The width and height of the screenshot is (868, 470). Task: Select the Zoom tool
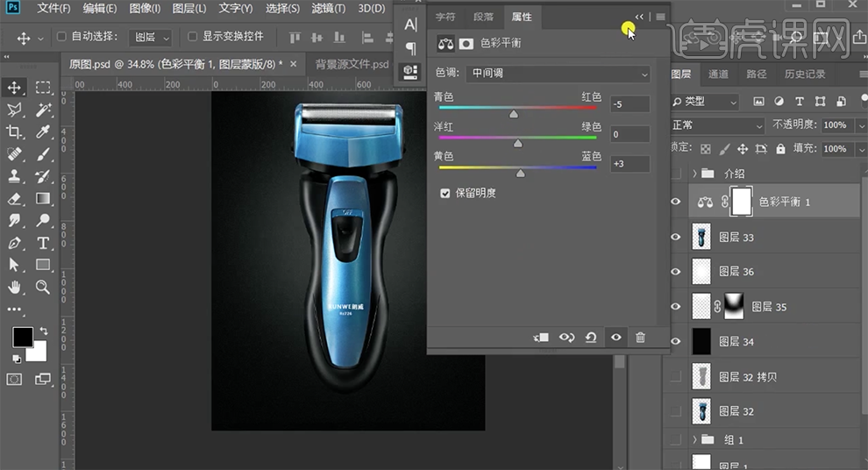43,287
